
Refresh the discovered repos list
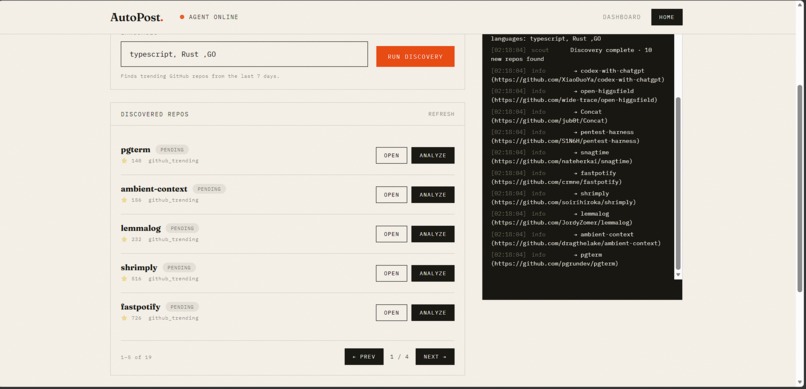tap(441, 114)
